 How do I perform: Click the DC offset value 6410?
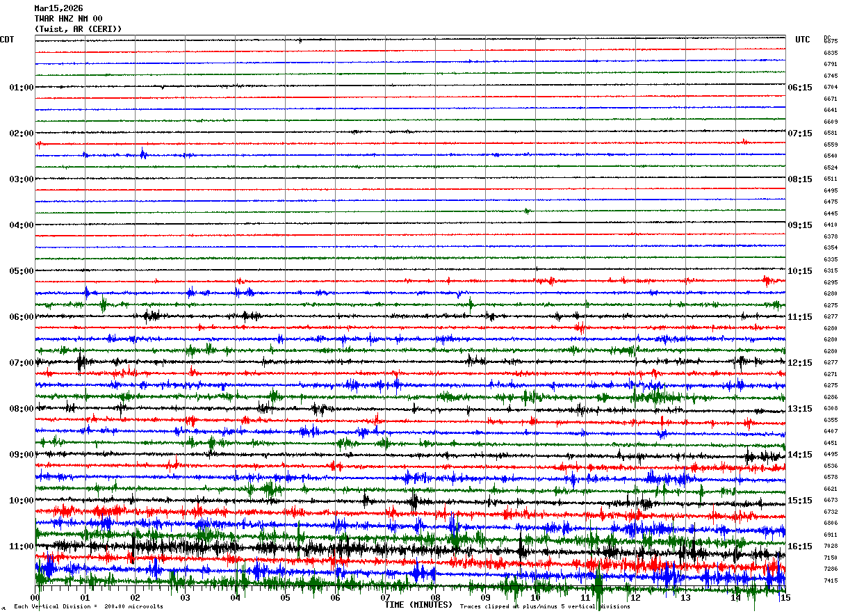(831, 225)
